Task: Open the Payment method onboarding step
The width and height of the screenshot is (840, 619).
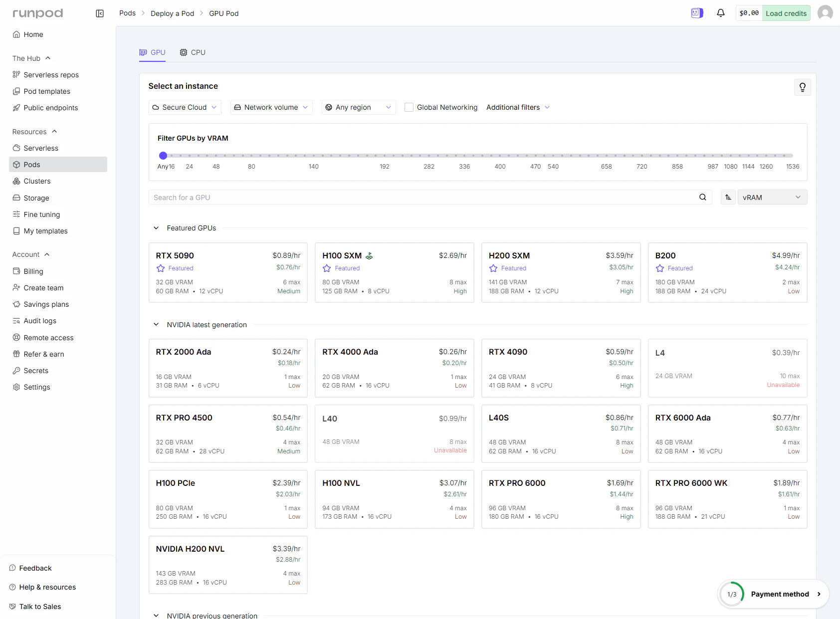Action: click(774, 594)
